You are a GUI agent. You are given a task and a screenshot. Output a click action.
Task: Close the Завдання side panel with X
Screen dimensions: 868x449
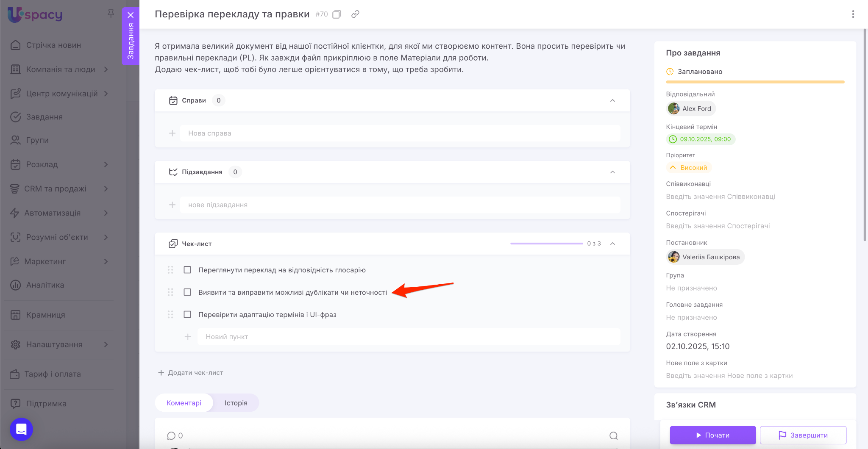click(131, 15)
